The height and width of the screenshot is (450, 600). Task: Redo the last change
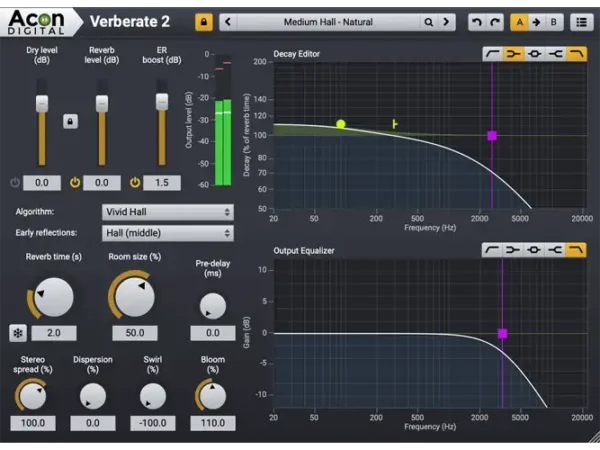coord(495,22)
